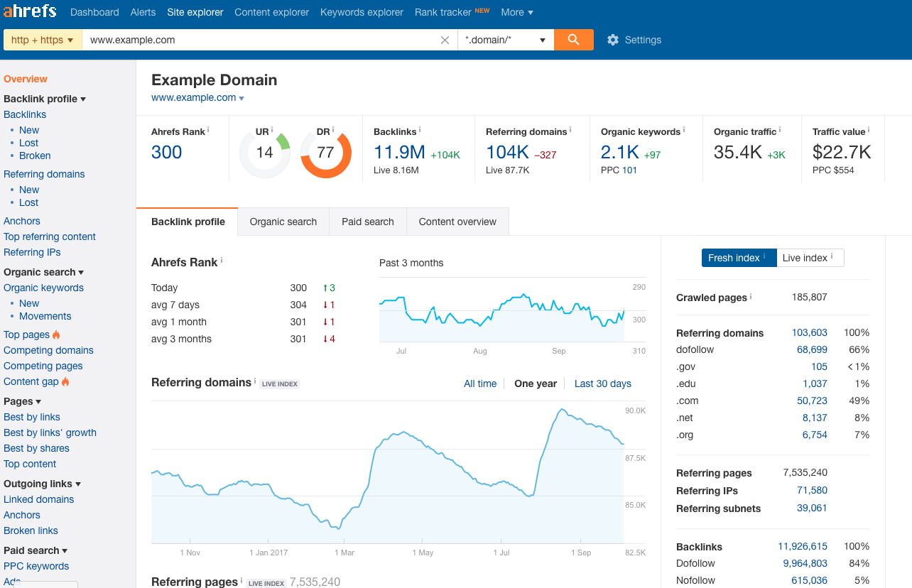Click the info icon next to Backlinks metric
Screen dimensions: 912x588
420,130
